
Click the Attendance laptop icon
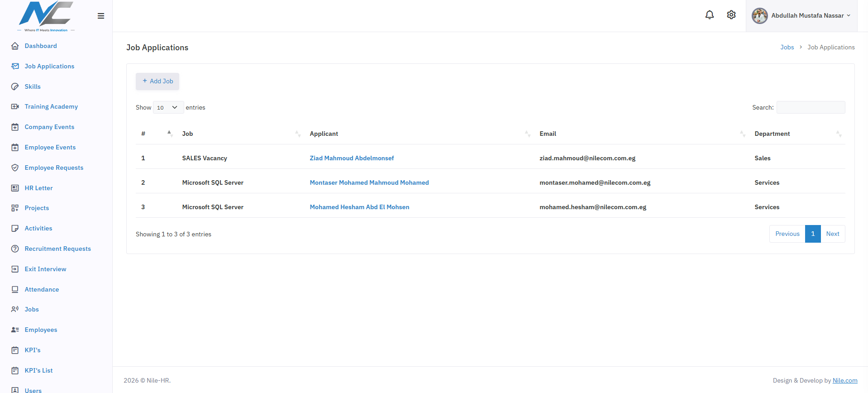[x=15, y=289]
